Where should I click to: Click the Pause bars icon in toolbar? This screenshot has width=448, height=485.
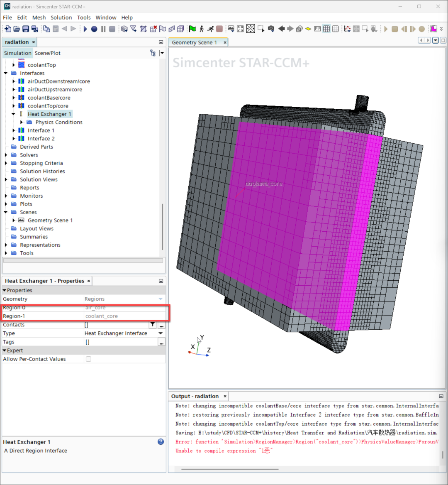tap(103, 29)
